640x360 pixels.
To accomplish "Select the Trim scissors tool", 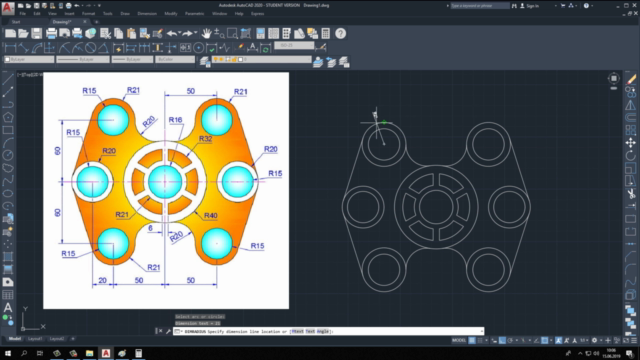I will [x=631, y=193].
